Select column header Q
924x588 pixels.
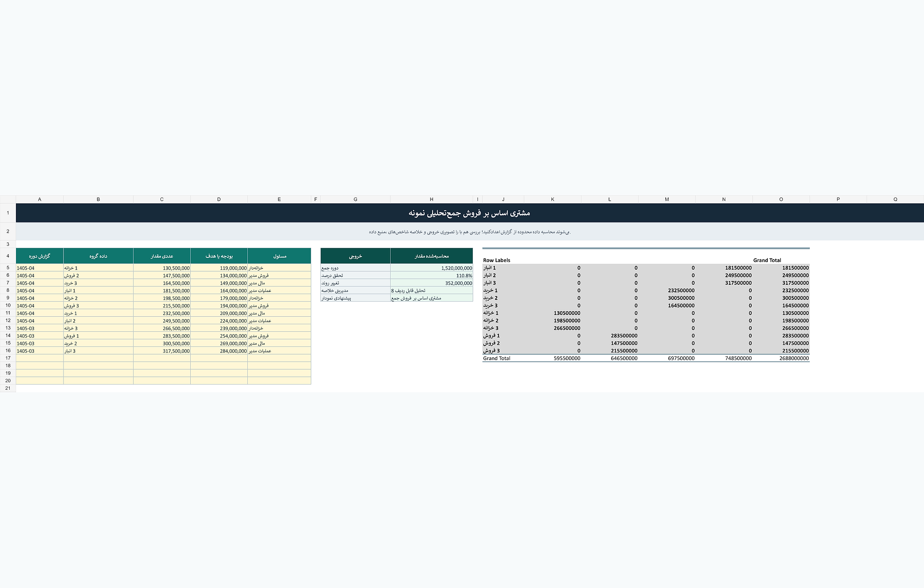click(x=895, y=199)
